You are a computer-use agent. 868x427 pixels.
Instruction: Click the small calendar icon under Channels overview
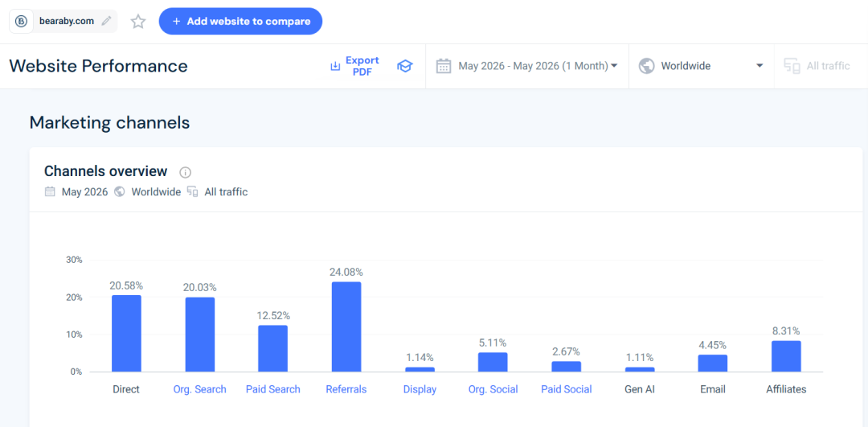point(50,192)
